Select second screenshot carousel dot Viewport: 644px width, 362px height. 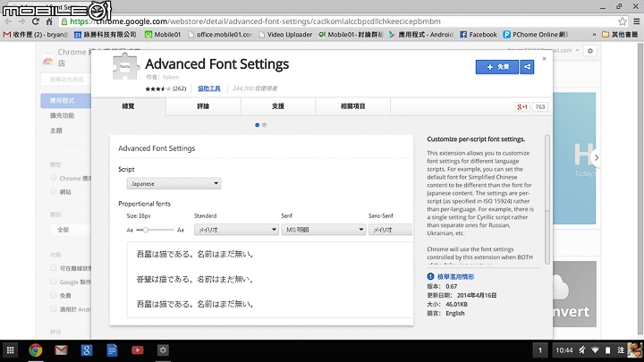(264, 125)
